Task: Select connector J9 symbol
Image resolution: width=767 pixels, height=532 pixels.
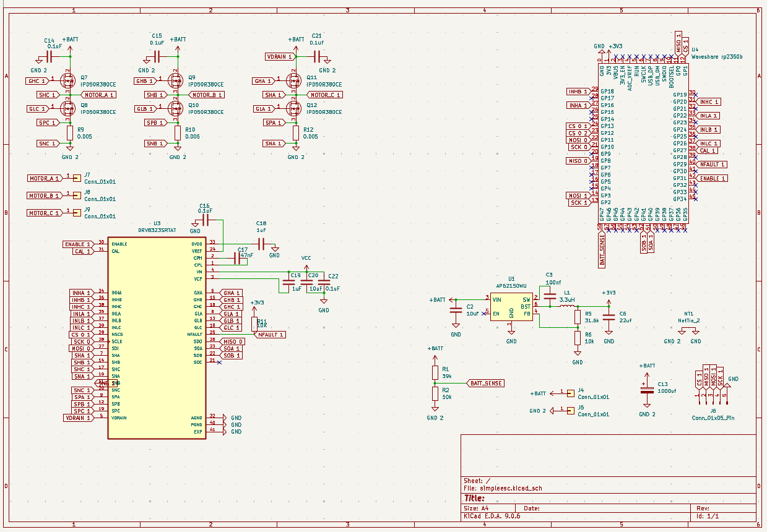Action: click(77, 213)
